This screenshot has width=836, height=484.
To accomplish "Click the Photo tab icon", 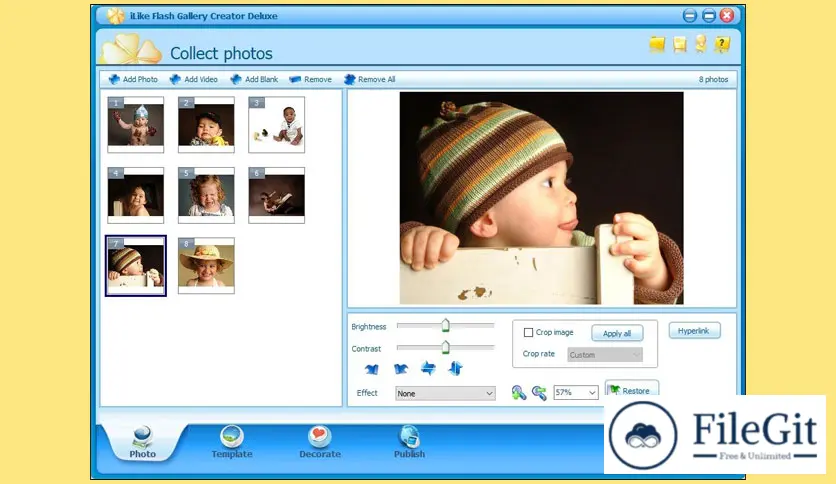I will tap(142, 436).
